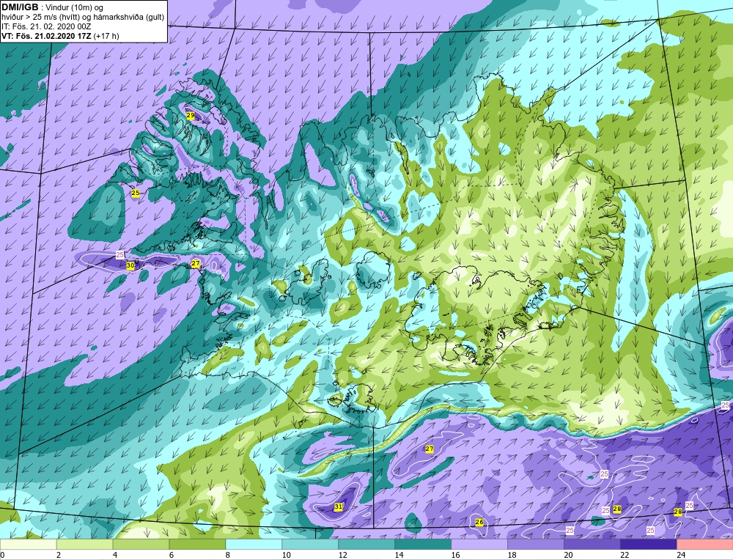Image resolution: width=733 pixels, height=560 pixels.
Task: Click the legend tick label 0
Action: pos(2,555)
